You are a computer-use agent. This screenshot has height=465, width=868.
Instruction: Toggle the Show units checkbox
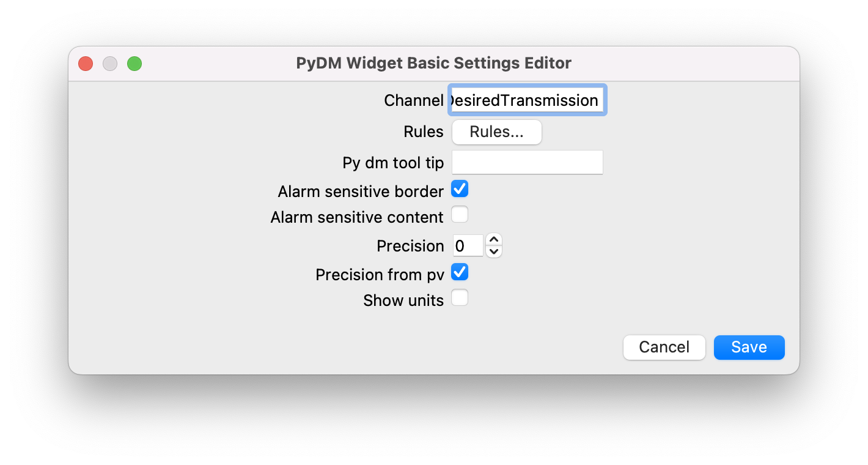[x=460, y=298]
